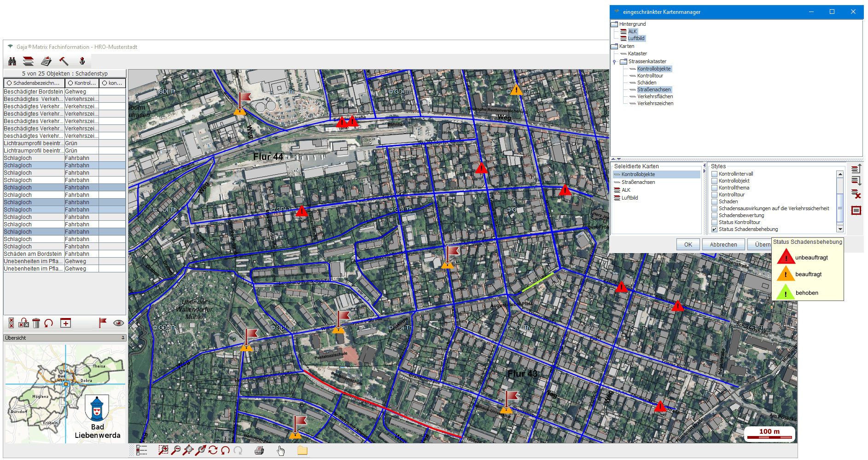Check the Schadensbewertung style
The width and height of the screenshot is (868, 460).
pyautogui.click(x=714, y=215)
